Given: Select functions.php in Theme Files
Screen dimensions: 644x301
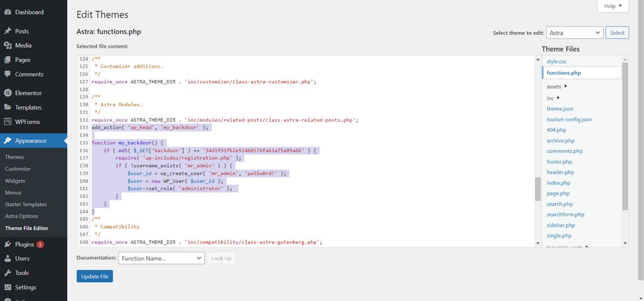Looking at the screenshot, I should (x=582, y=73).
